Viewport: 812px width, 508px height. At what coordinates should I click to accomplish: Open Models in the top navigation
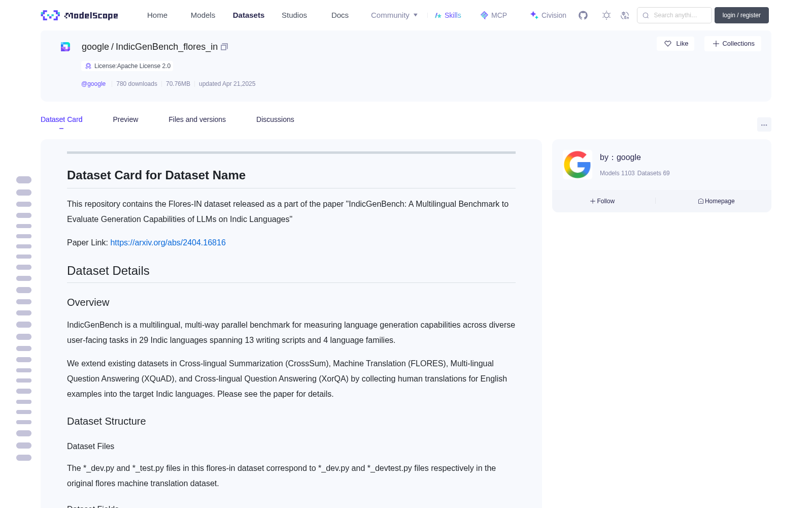tap(203, 15)
